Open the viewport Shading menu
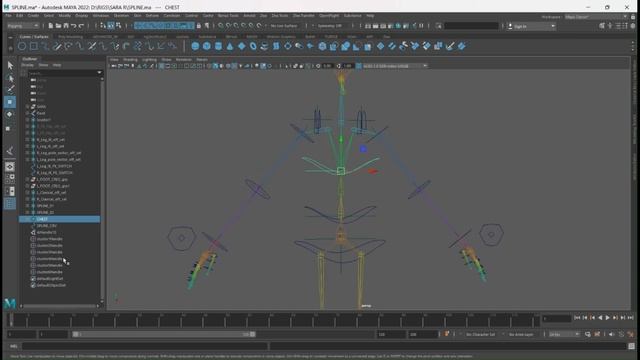 130,60
